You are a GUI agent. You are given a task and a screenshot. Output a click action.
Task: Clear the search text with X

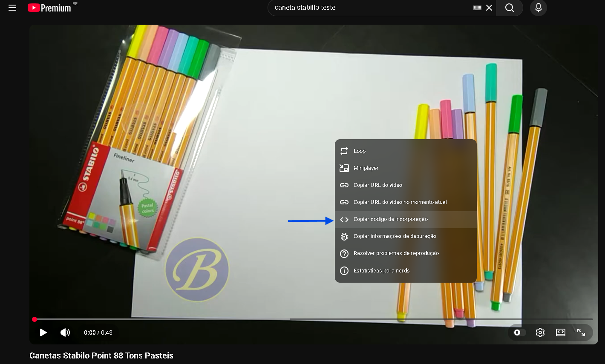(489, 8)
